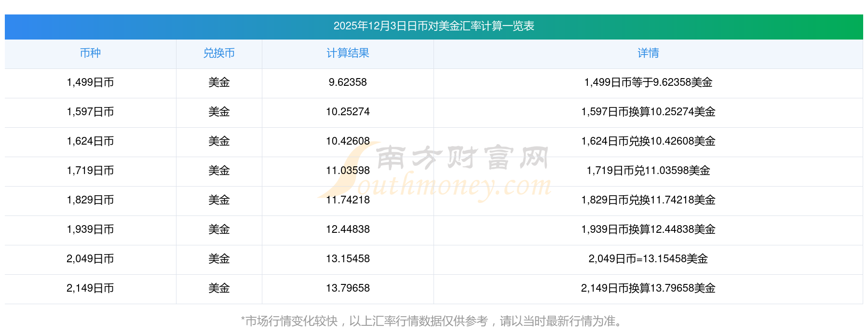Click the 1,829日币 cell
This screenshot has width=868, height=336.
pyautogui.click(x=90, y=200)
